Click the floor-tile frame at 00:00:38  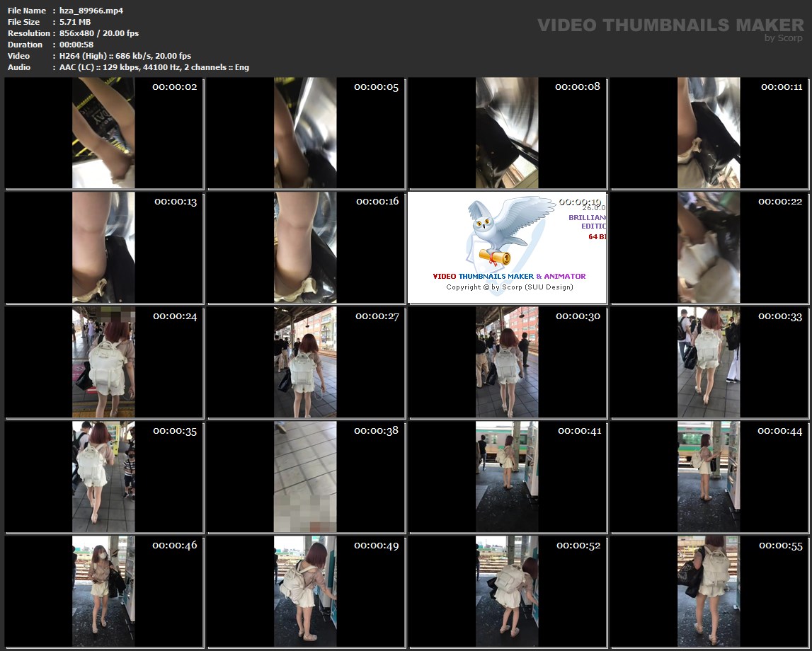306,477
